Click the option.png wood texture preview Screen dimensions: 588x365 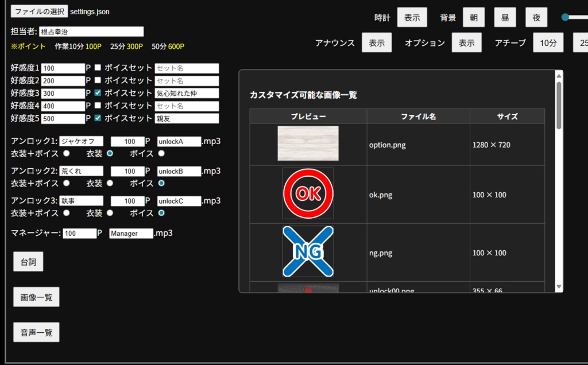pos(308,143)
